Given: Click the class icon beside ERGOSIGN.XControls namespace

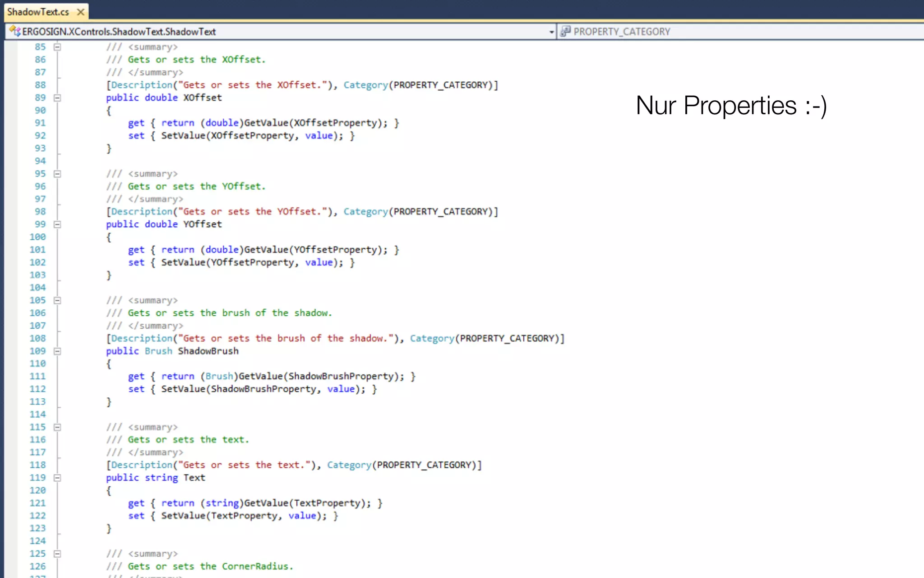Looking at the screenshot, I should point(15,31).
